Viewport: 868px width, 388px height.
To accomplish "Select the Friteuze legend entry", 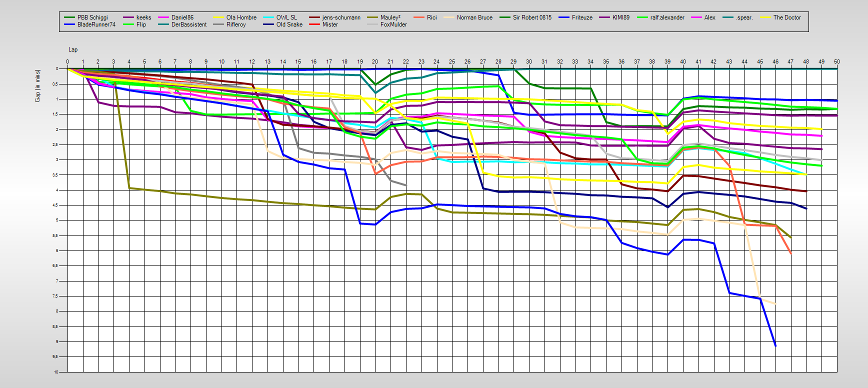I will 582,17.
